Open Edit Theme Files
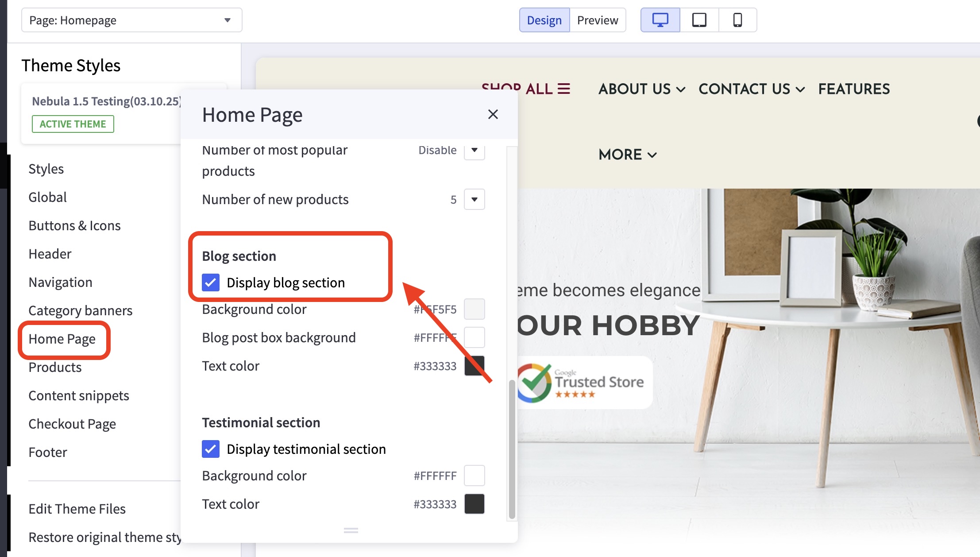Image resolution: width=980 pixels, height=557 pixels. click(x=77, y=509)
